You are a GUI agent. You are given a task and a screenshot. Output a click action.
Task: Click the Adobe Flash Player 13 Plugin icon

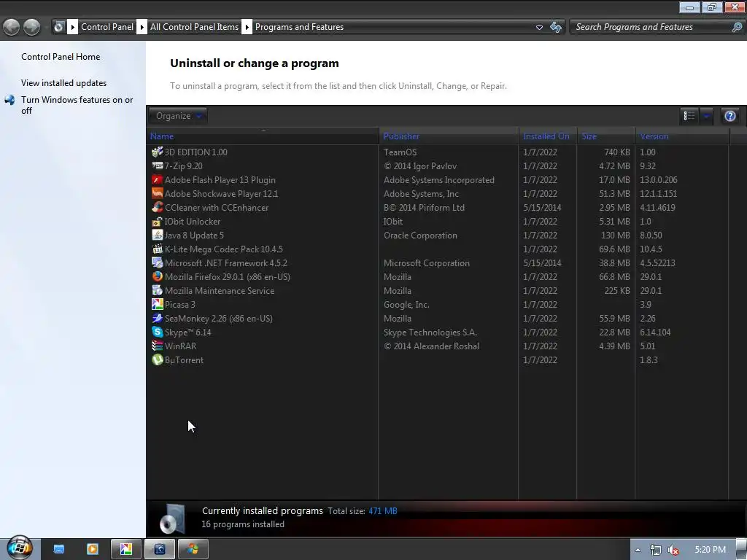(158, 179)
